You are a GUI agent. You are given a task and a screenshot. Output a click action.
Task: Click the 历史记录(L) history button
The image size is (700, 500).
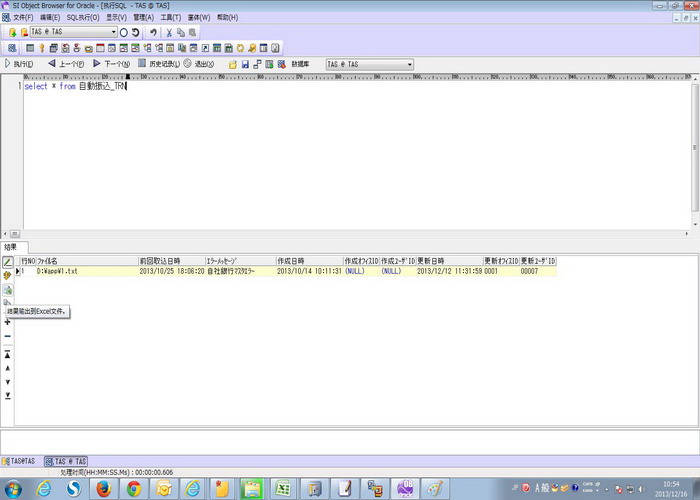(159, 64)
